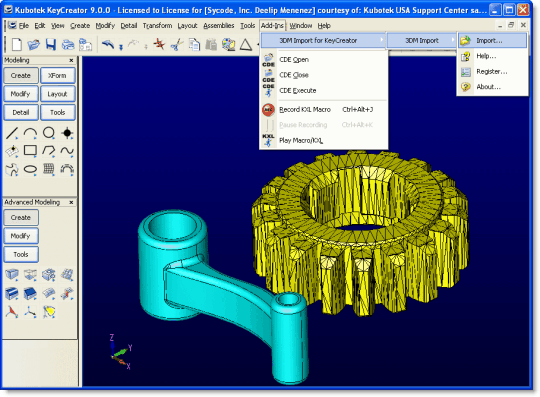Expand the 3DM Import submenu arrow
The image size is (540, 397).
coord(453,40)
